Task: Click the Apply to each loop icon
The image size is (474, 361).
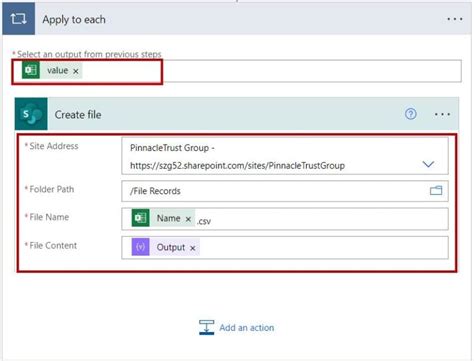Action: pos(18,19)
